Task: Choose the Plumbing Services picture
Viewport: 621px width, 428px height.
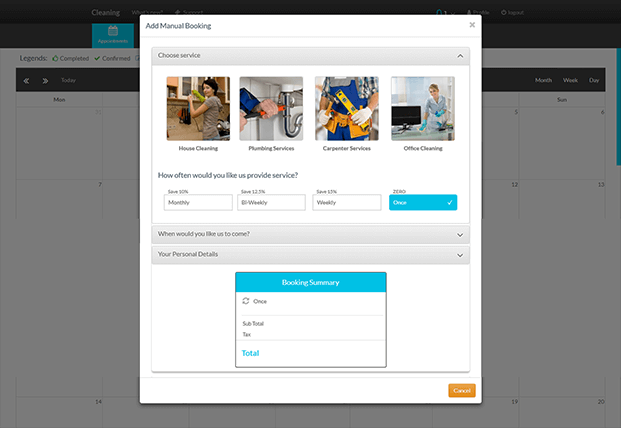Action: (271, 108)
